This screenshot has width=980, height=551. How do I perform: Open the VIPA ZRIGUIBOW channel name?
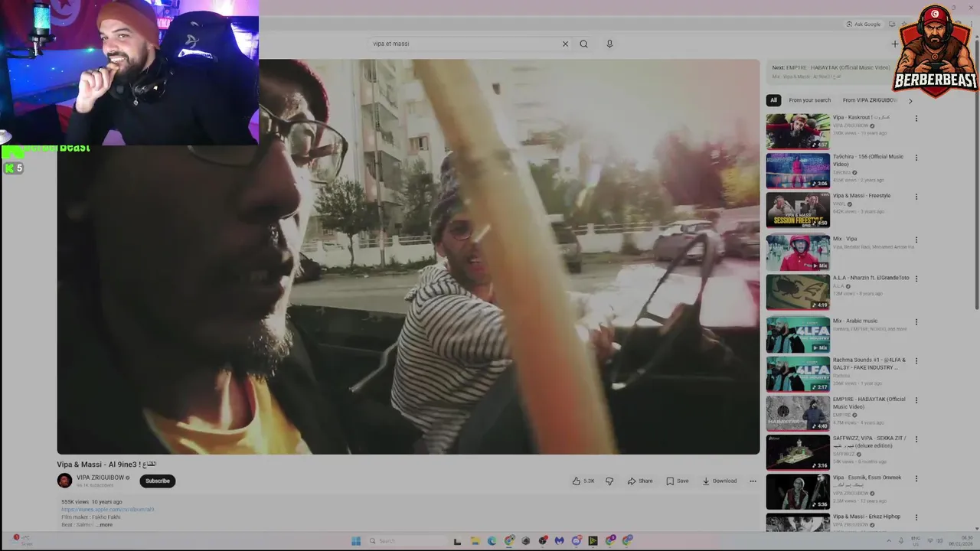[100, 478]
